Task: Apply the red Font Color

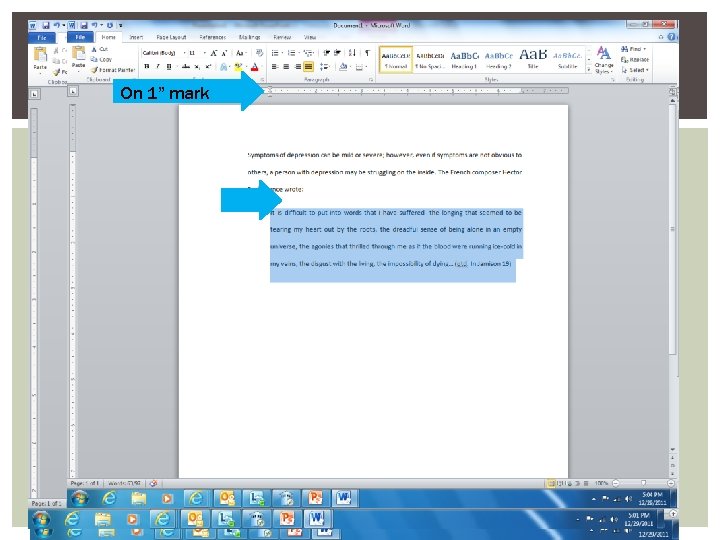Action: coord(254,67)
